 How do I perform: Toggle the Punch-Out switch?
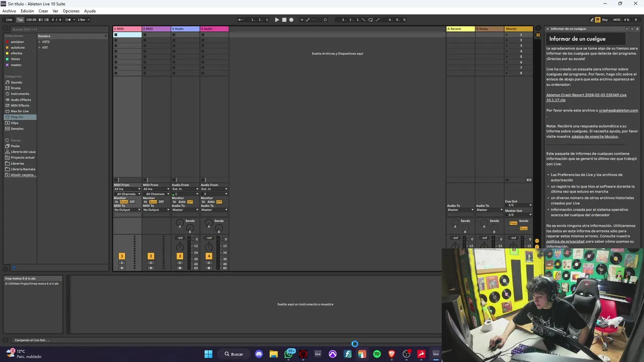pyautogui.click(x=377, y=20)
